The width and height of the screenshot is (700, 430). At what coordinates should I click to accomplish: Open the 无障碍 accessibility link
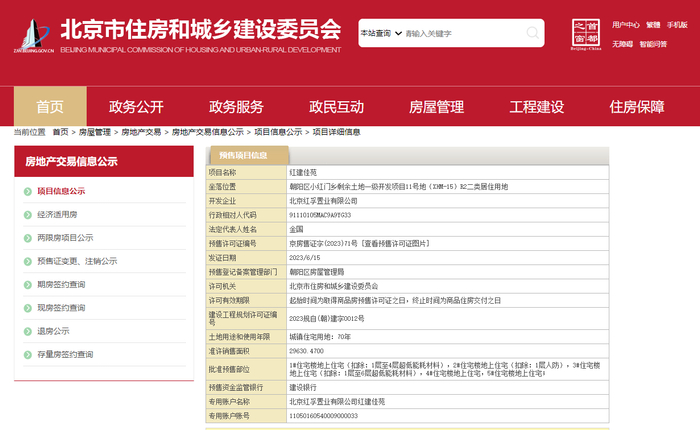tap(622, 44)
